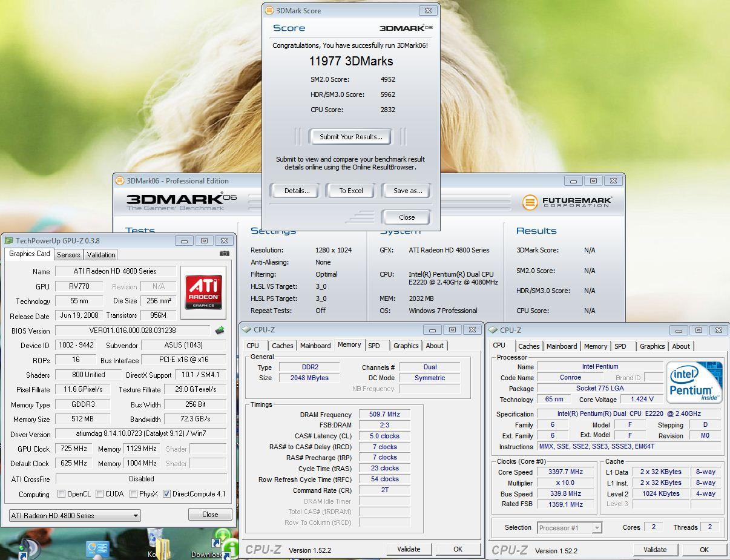
Task: Enable the PhysX checkbox
Action: tap(133, 494)
